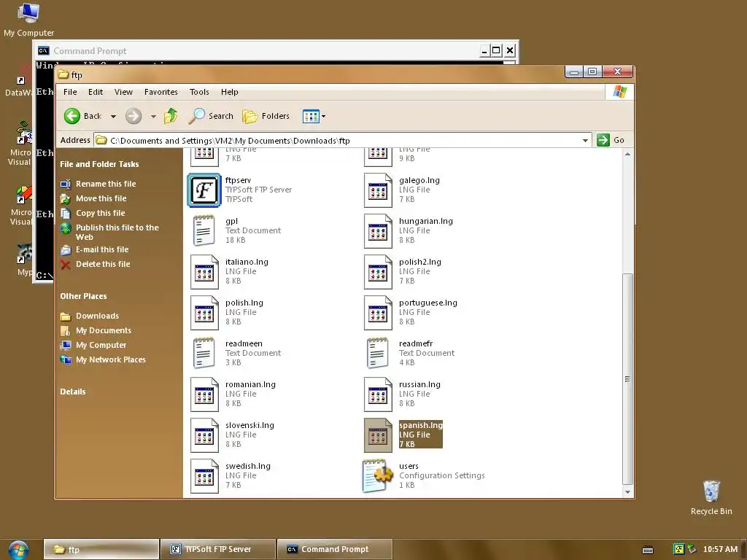Click the Windows Start orb
747x560 pixels.
(18, 550)
